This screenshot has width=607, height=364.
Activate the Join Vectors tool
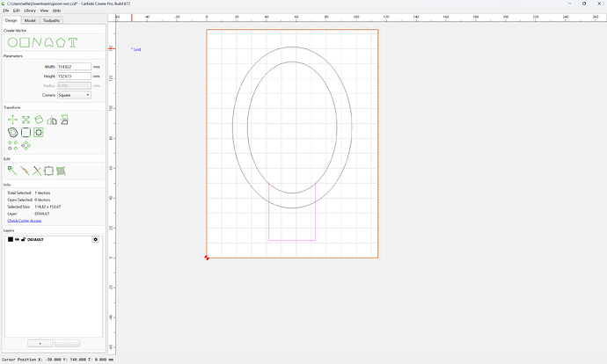(x=48, y=171)
